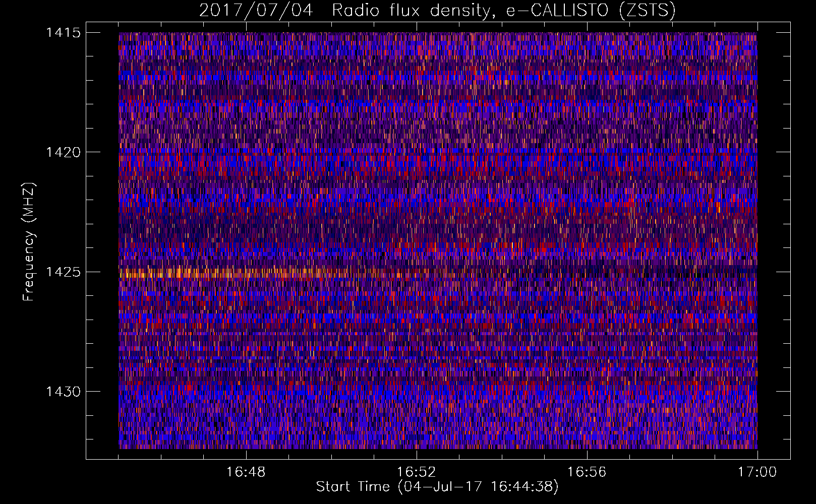This screenshot has width=816, height=504.
Task: Select the 1430 frequency axis label
Action: coord(63,392)
